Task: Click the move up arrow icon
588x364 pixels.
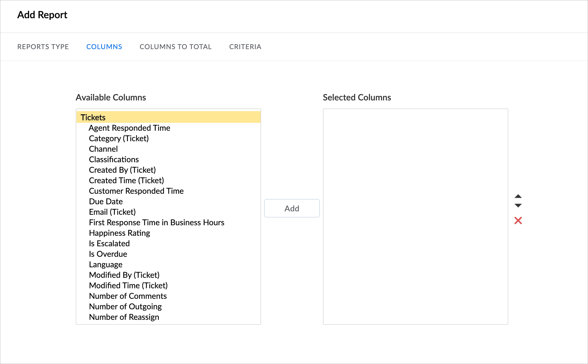Action: click(x=518, y=196)
